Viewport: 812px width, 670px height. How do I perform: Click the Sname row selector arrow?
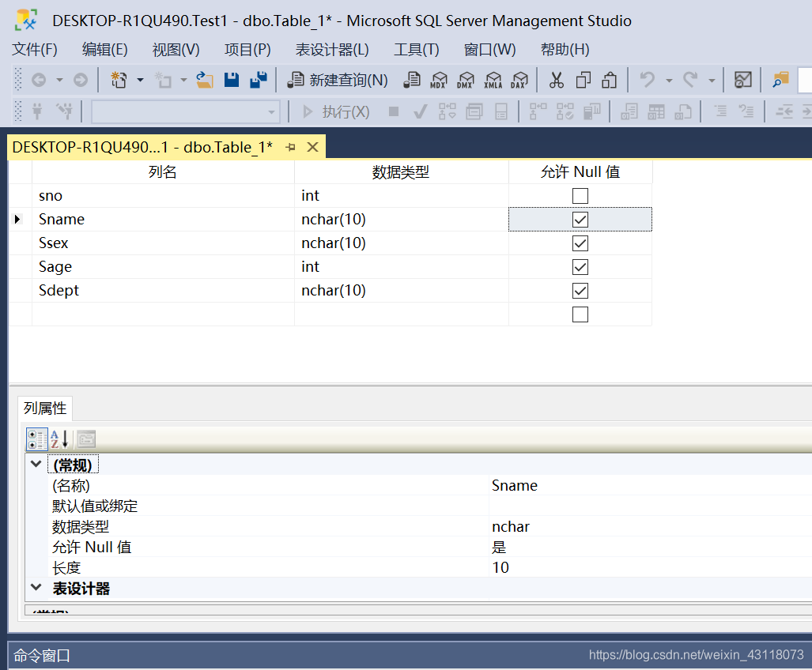click(17, 220)
